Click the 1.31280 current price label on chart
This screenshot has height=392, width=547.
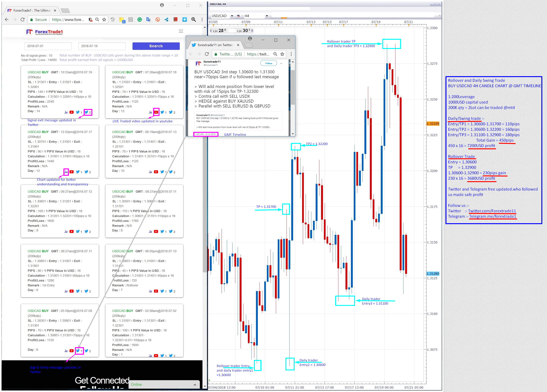(433, 274)
